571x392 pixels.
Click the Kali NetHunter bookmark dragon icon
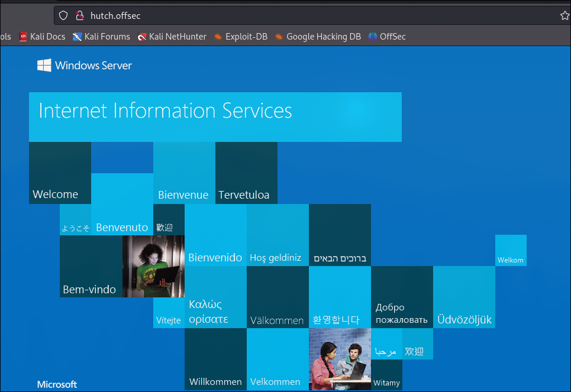(141, 36)
